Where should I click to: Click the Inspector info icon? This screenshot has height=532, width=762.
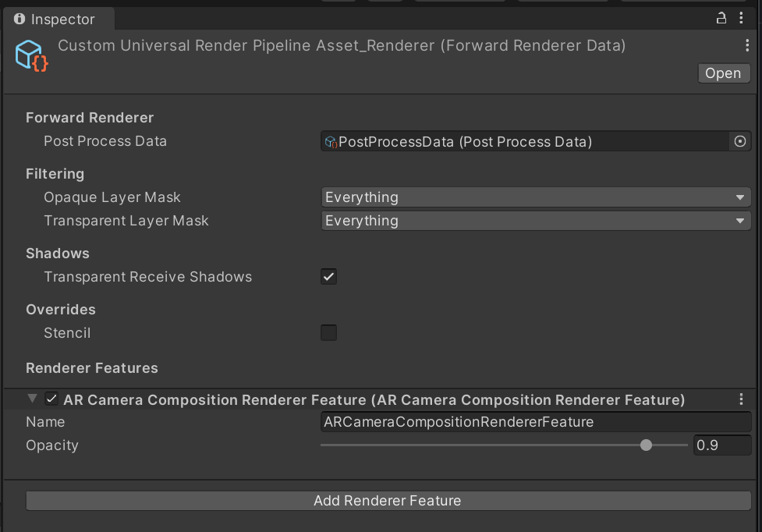[x=18, y=19]
